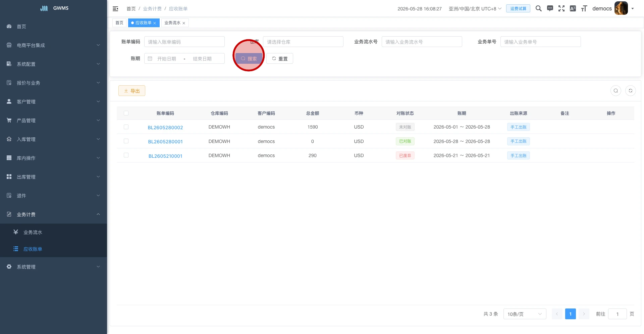The width and height of the screenshot is (644, 334).
Task: Open the 10条/页 page size dropdown
Action: point(525,314)
